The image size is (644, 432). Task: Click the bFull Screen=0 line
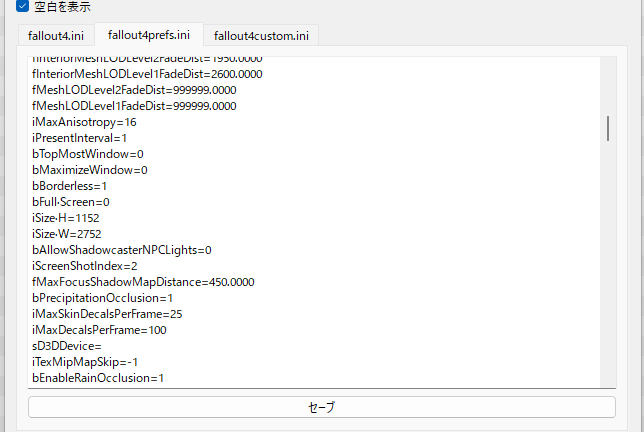(x=71, y=202)
